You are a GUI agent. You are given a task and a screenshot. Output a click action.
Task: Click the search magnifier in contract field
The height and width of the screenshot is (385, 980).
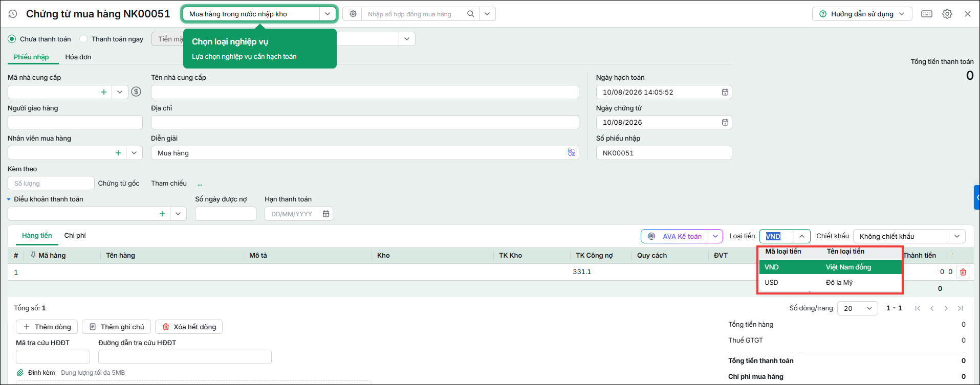tap(470, 14)
